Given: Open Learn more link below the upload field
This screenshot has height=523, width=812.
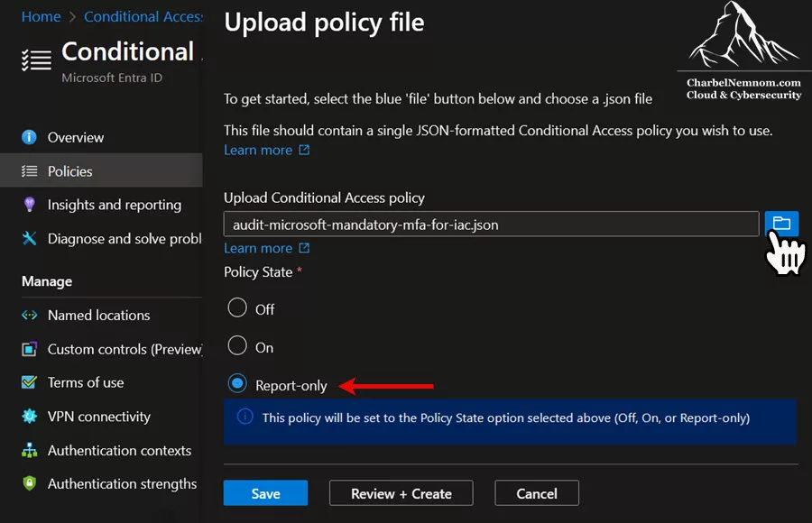Looking at the screenshot, I should [x=258, y=248].
